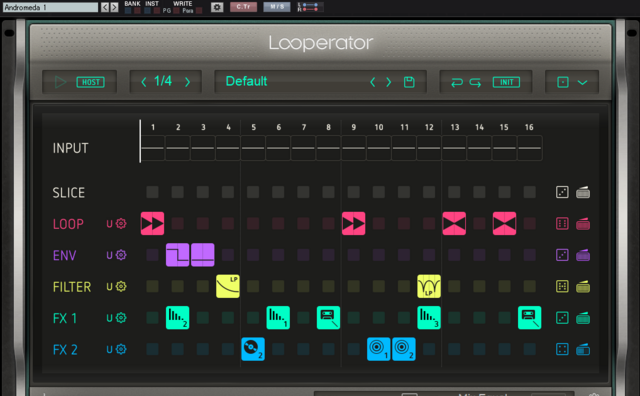Clear the SLICE row with eraser icon
Viewport: 640px width, 396px height.
click(583, 192)
